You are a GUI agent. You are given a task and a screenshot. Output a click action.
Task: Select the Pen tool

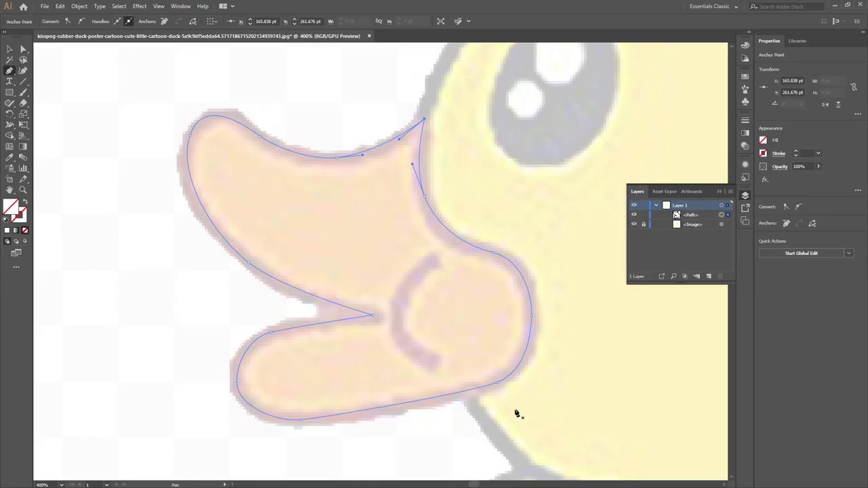[x=9, y=70]
